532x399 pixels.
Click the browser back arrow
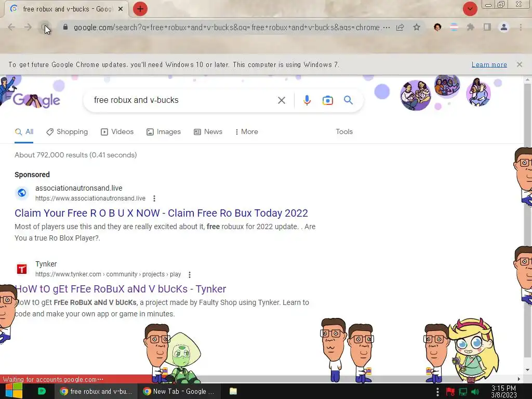(11, 27)
